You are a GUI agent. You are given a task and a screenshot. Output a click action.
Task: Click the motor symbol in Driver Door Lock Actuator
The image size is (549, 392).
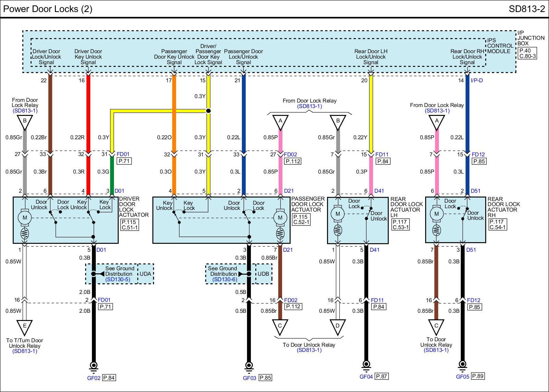25,217
